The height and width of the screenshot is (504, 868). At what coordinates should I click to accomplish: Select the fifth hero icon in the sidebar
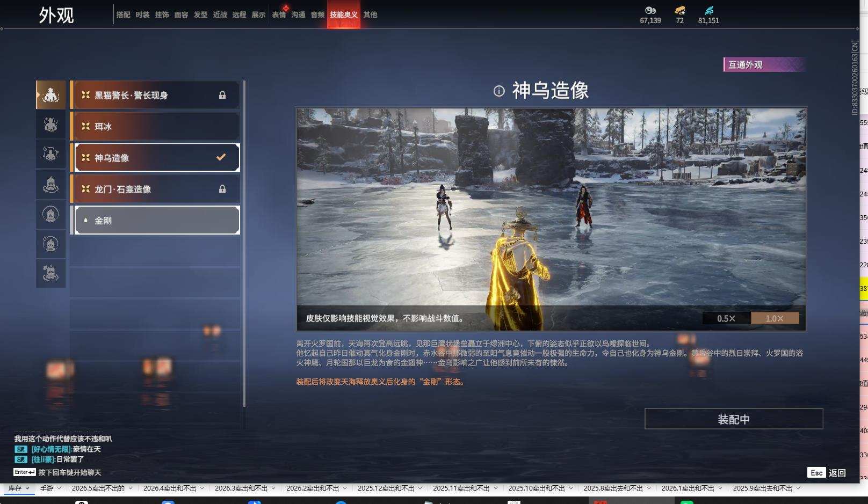[50, 214]
